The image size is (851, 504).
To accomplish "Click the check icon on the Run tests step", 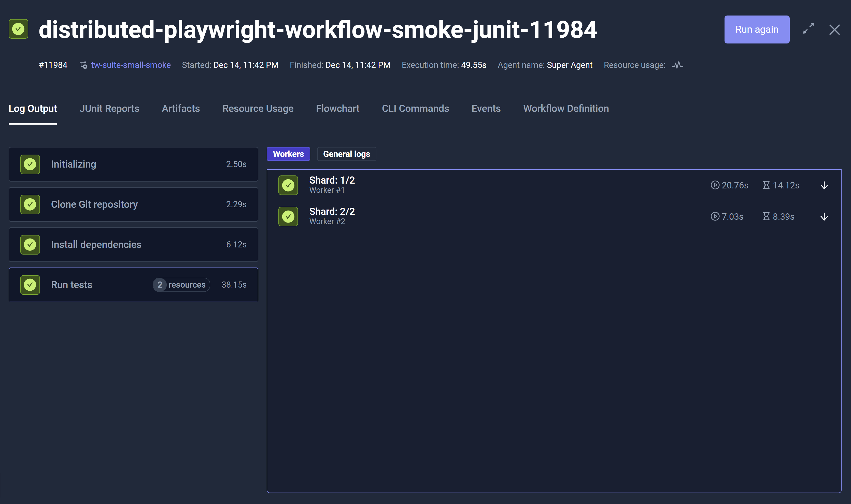I will click(30, 285).
